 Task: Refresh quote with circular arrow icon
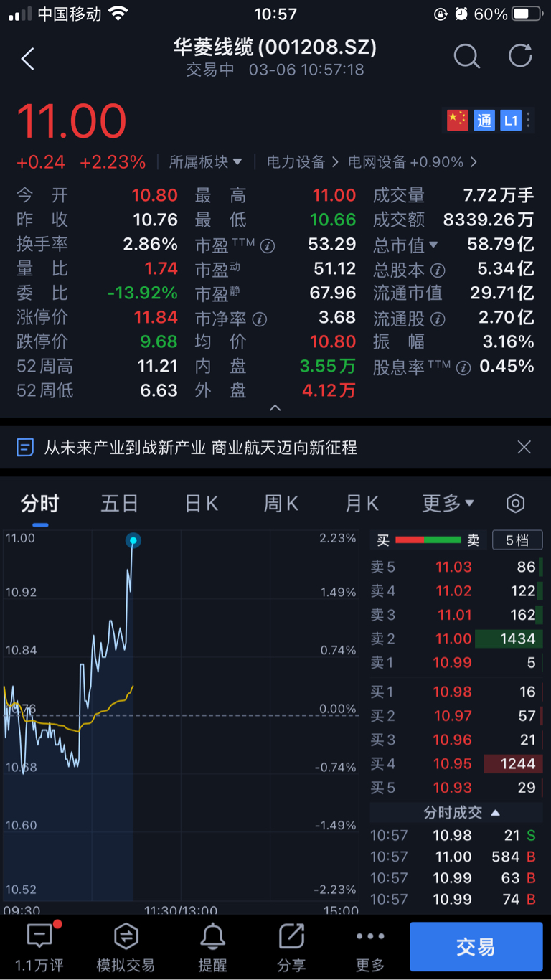(x=520, y=56)
